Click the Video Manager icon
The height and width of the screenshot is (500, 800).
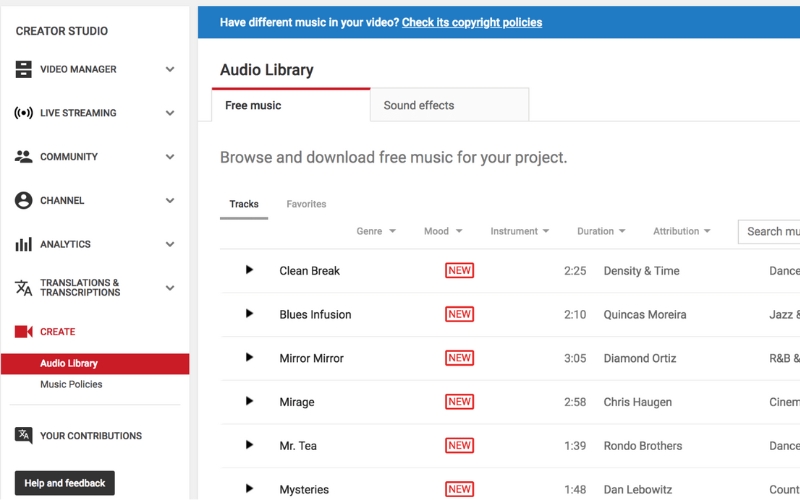point(23,69)
